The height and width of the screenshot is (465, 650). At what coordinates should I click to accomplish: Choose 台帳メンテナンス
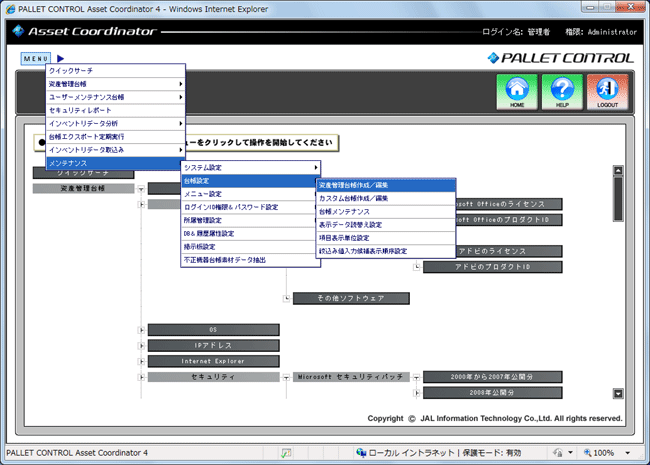pos(386,211)
